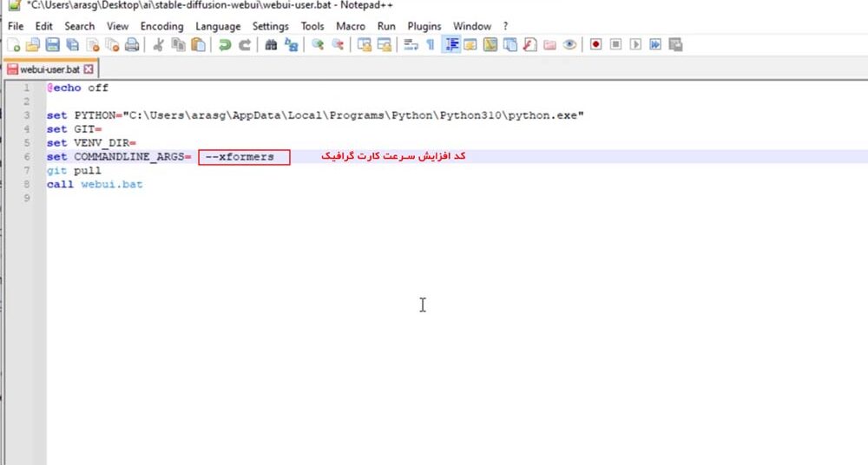Viewport: 868px width, 465px height.
Task: Toggle file monitoring eye icon
Action: [x=569, y=45]
